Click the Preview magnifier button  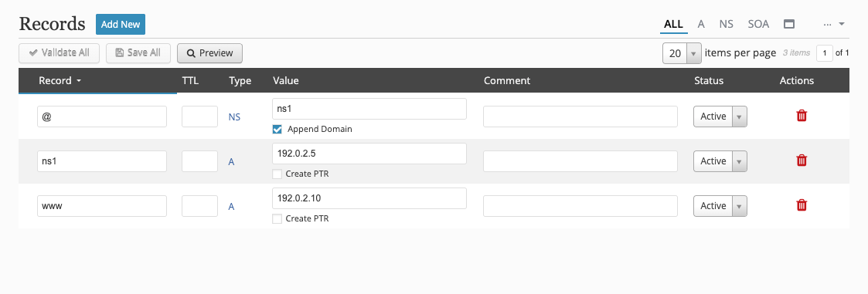[209, 53]
